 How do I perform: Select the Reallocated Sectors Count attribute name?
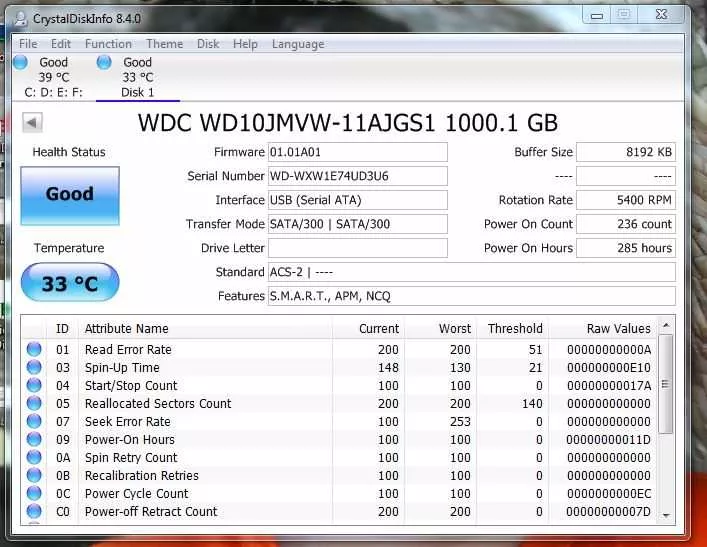pyautogui.click(x=158, y=404)
